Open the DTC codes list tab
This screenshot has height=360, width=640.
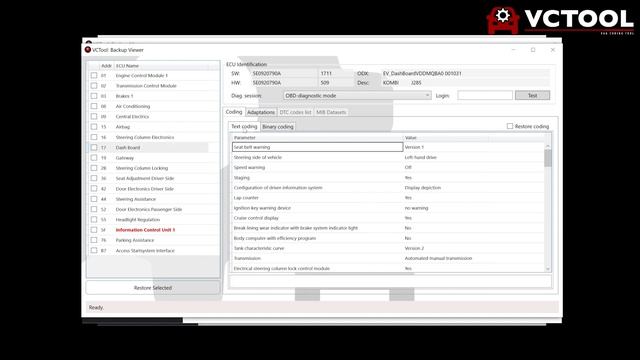(295, 112)
